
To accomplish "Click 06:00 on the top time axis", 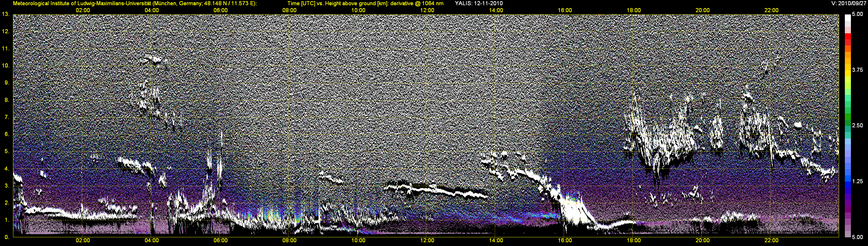I will click(220, 10).
